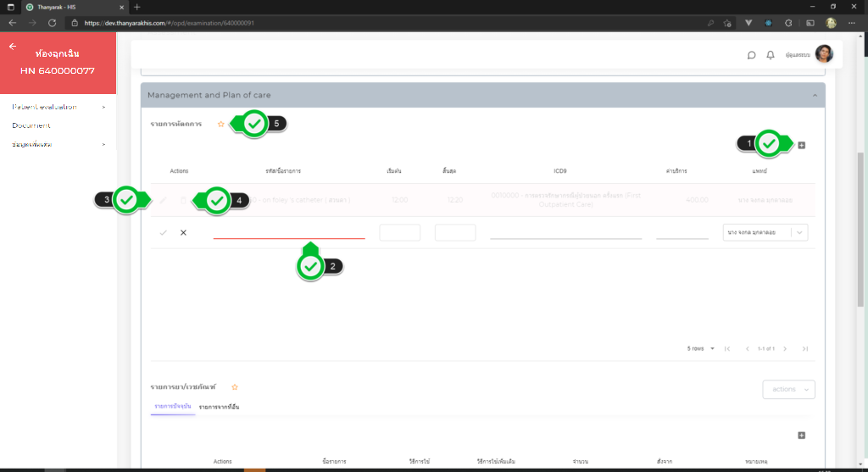Click the user profile avatar

[823, 54]
